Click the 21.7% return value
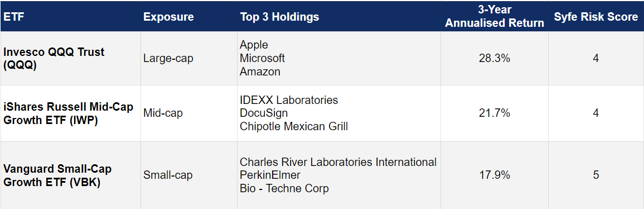644x209 pixels. 495,113
